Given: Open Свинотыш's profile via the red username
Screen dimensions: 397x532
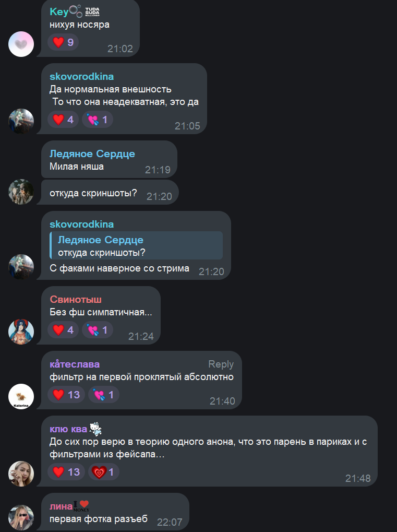Looking at the screenshot, I should (76, 299).
